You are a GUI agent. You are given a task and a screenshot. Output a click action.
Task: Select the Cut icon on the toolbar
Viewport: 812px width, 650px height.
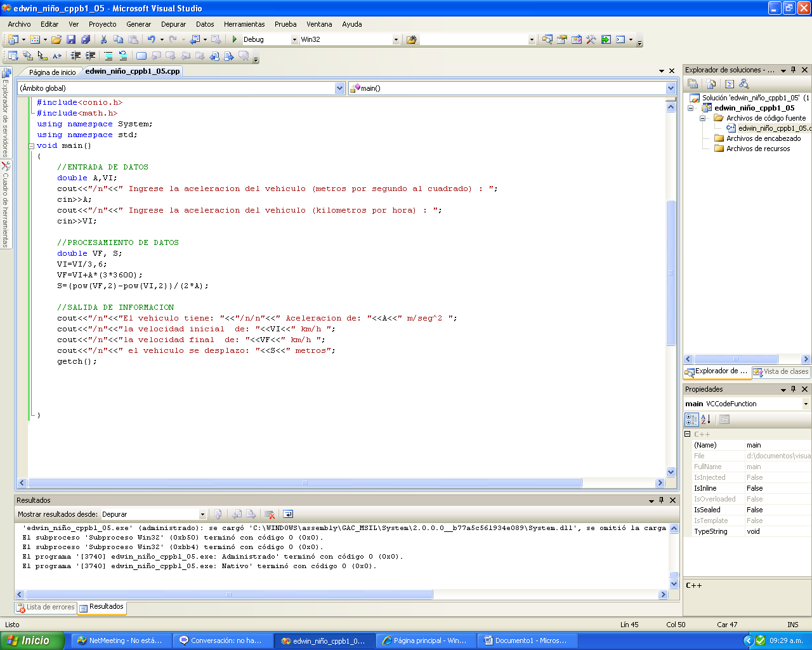(x=103, y=39)
